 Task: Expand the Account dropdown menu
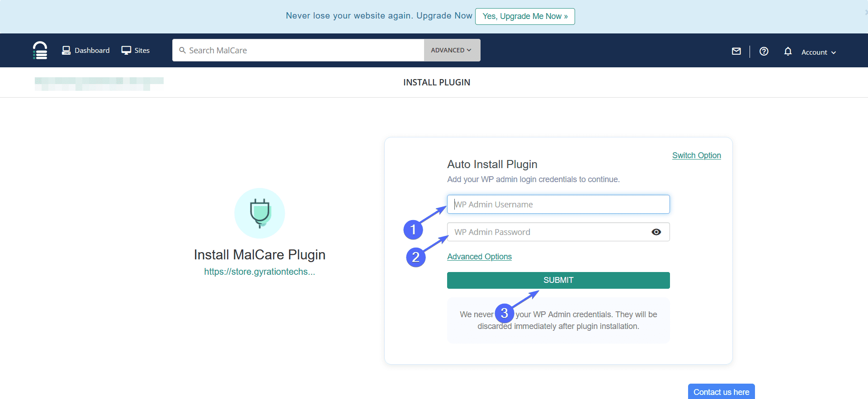click(819, 52)
